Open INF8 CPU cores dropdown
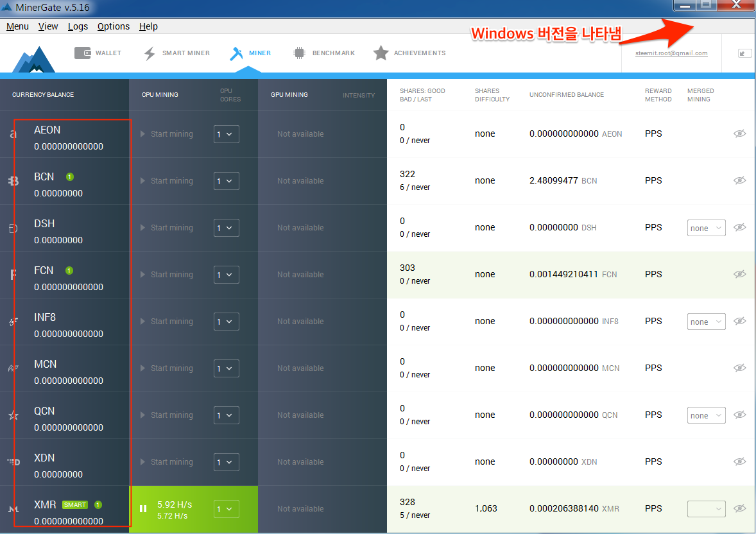 226,322
